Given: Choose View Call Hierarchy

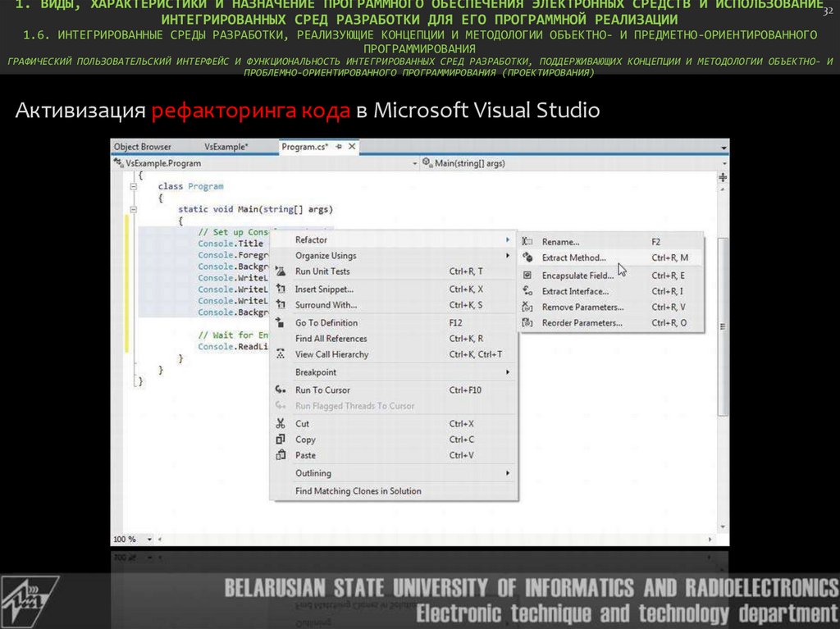Looking at the screenshot, I should pyautogui.click(x=393, y=354).
